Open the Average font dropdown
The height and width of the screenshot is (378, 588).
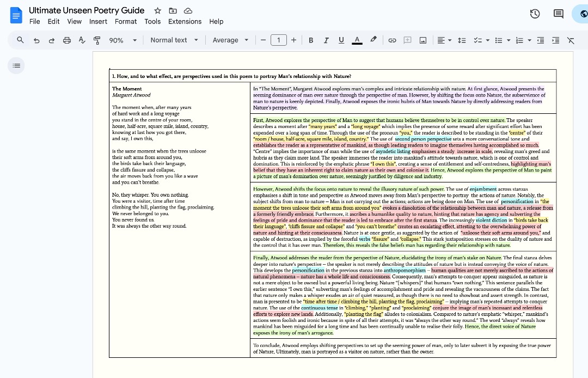[230, 40]
